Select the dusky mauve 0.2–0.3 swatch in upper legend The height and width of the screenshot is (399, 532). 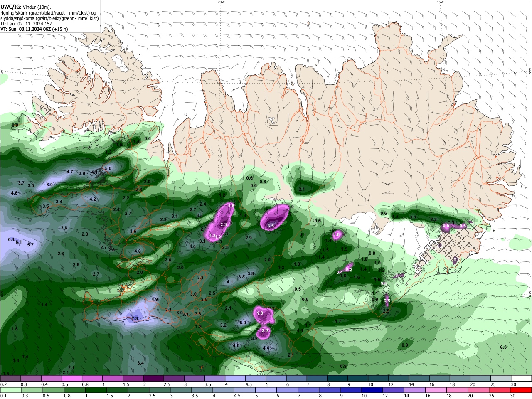[10, 379]
